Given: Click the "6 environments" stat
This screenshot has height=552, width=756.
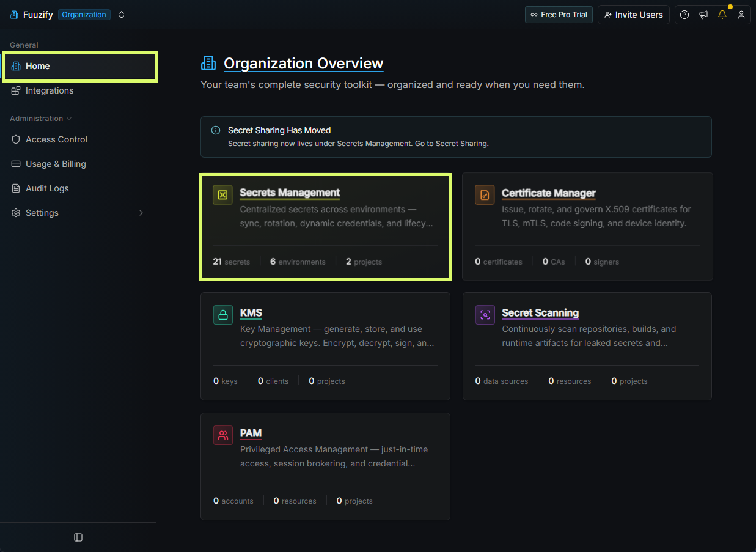Looking at the screenshot, I should pyautogui.click(x=298, y=262).
